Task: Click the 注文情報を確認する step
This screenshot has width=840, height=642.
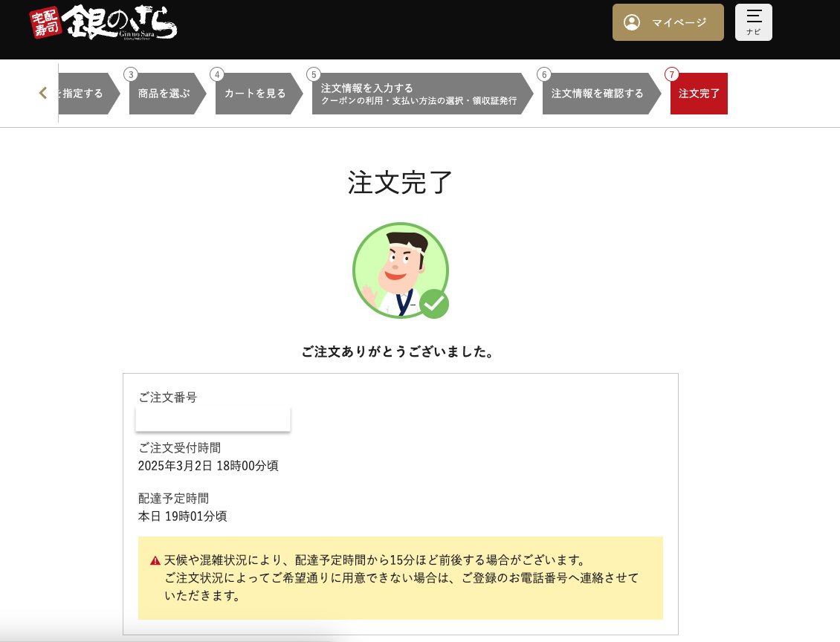Action: (x=596, y=93)
